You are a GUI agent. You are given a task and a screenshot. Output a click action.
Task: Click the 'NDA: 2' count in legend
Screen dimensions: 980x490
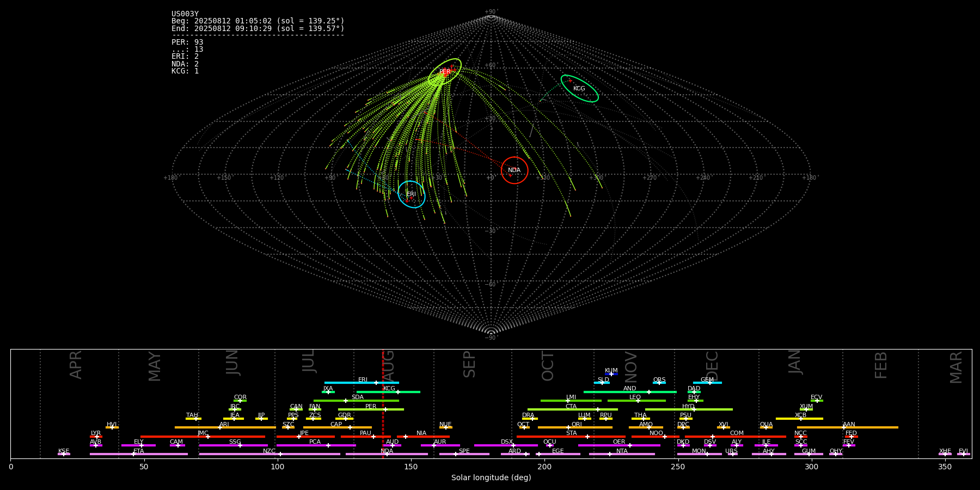185,64
